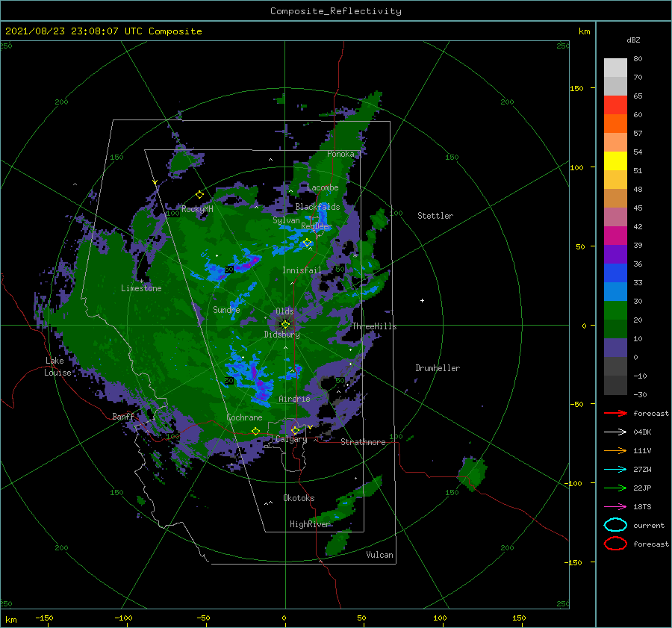The image size is (672, 628).
Task: Click the Airdrie city label
Action: pos(294,399)
